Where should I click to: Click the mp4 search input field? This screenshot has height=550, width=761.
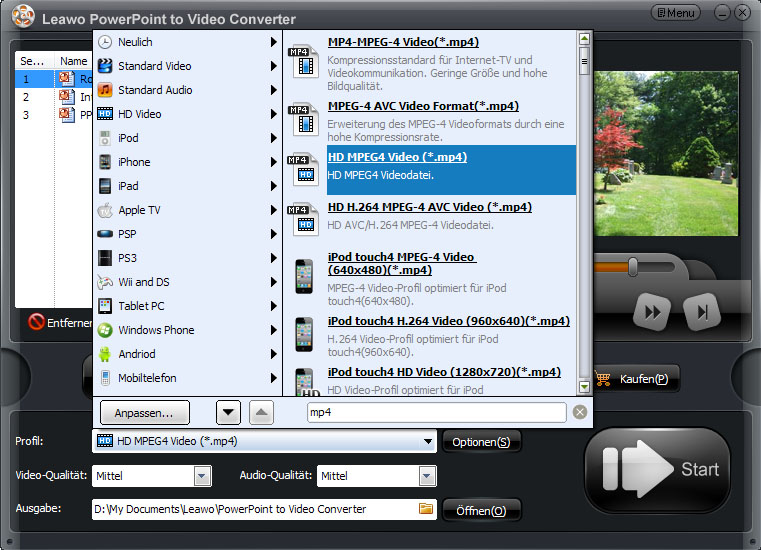coord(436,413)
